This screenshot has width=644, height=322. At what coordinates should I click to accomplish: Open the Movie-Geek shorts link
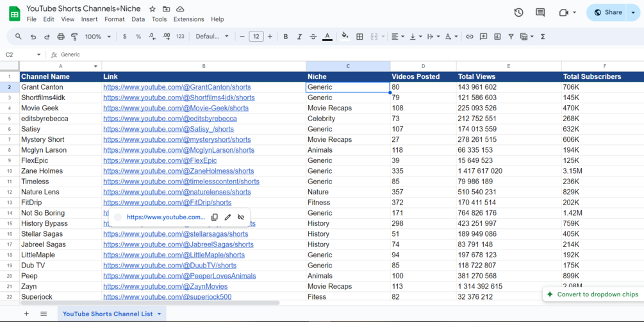pos(176,108)
